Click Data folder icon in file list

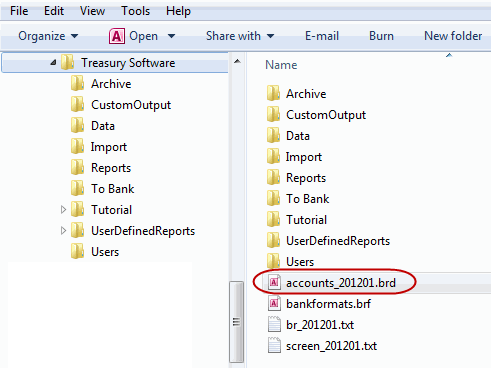273,135
